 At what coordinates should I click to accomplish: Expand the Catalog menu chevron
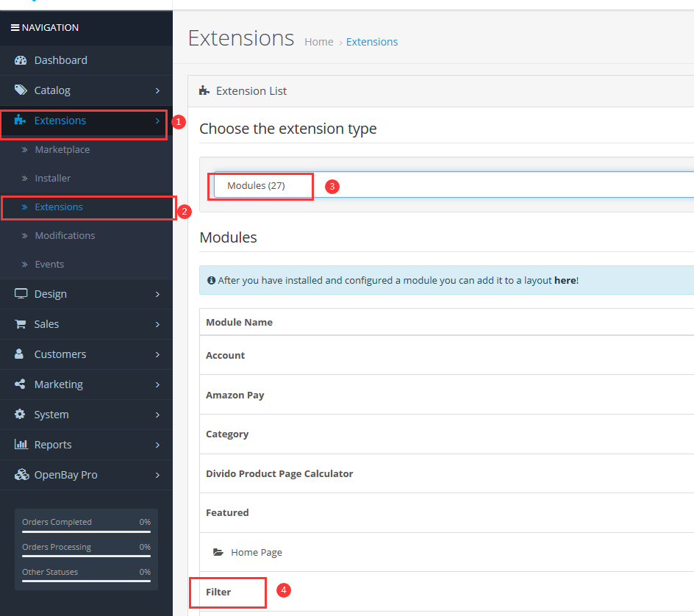pos(157,90)
